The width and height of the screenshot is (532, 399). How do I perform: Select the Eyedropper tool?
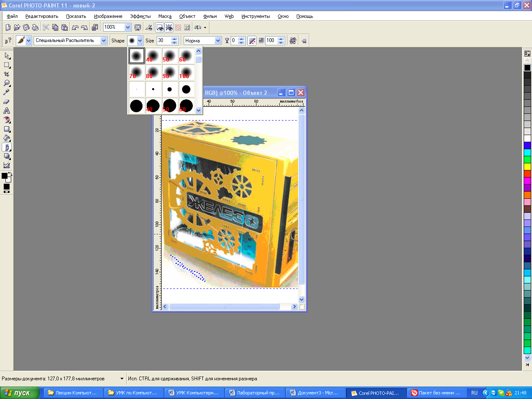tap(7, 92)
